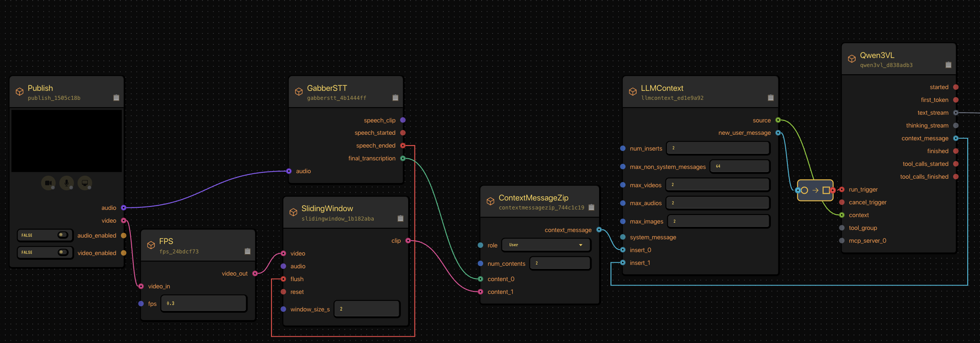This screenshot has height=343, width=980.
Task: Click the cube icon of SlidingWindow node
Action: tap(293, 212)
